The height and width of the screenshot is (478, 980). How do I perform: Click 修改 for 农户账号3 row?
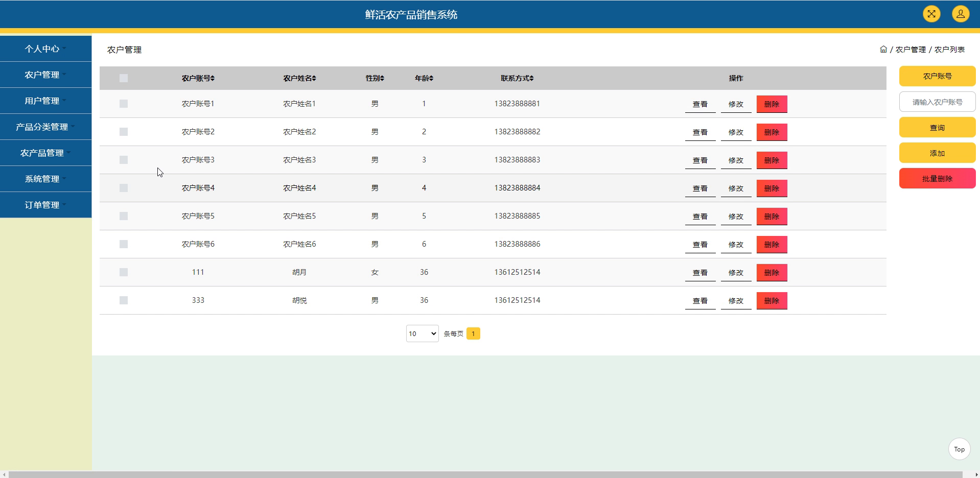click(736, 160)
